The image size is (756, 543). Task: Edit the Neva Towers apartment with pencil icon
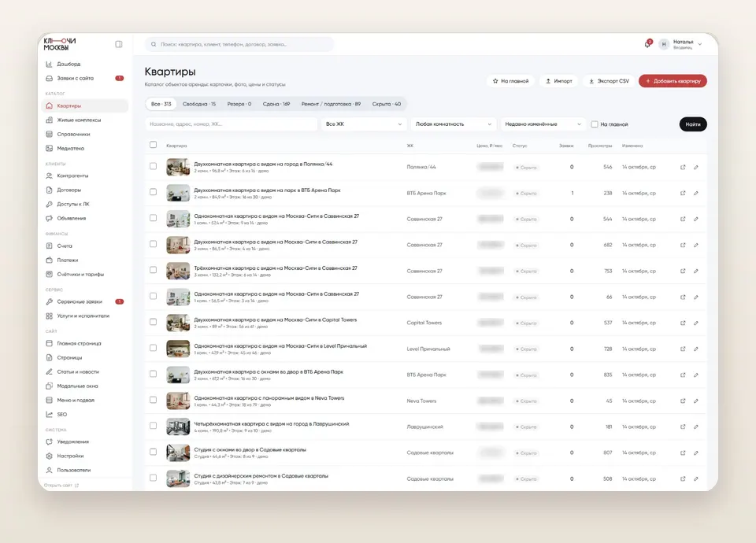click(696, 401)
